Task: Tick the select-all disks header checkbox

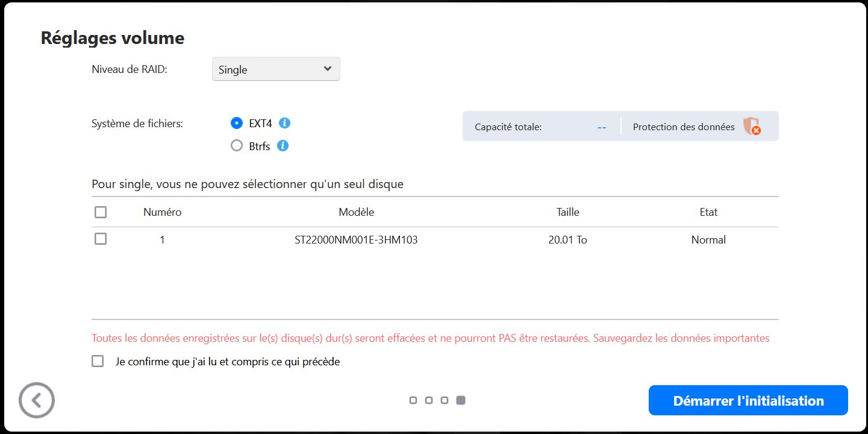Action: 101,212
